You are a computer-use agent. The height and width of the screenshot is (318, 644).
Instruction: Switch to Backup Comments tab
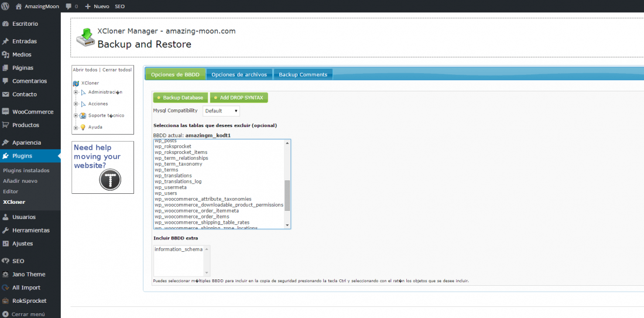click(x=303, y=74)
